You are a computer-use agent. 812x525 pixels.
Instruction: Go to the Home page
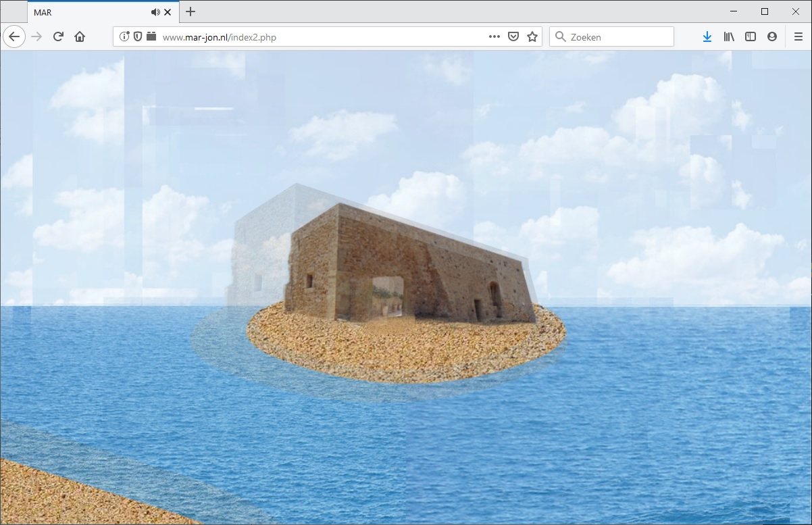coord(80,36)
